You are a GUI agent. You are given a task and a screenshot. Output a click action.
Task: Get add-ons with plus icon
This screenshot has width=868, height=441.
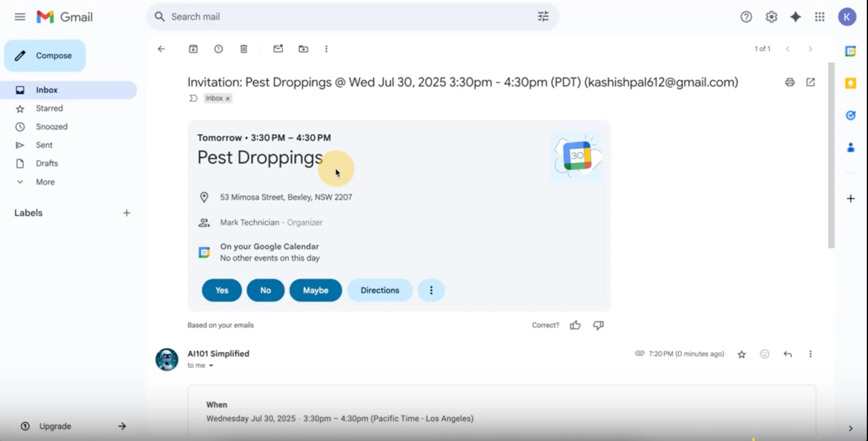click(x=850, y=199)
